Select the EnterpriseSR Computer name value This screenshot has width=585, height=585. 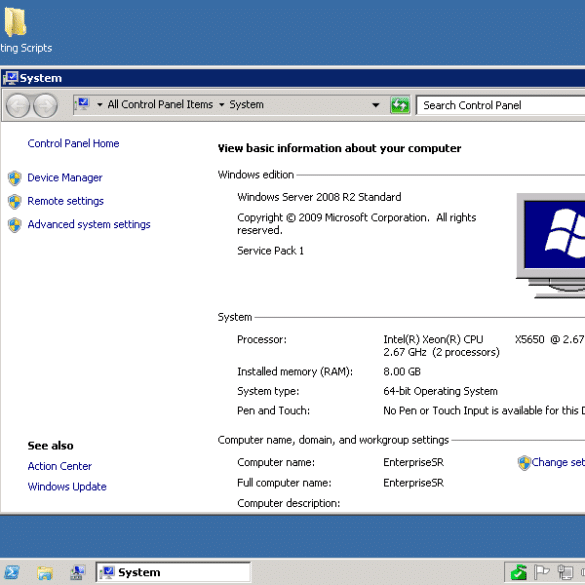pyautogui.click(x=413, y=462)
